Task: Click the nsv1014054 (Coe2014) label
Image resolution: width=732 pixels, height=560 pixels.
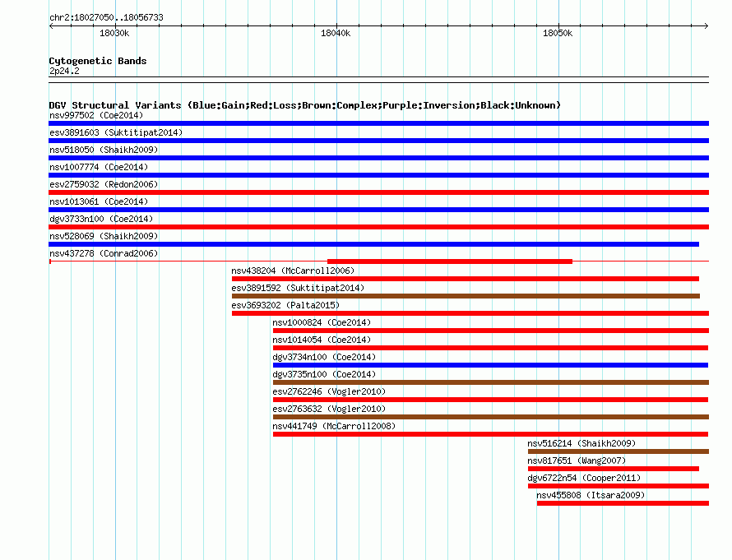Action: coord(322,340)
